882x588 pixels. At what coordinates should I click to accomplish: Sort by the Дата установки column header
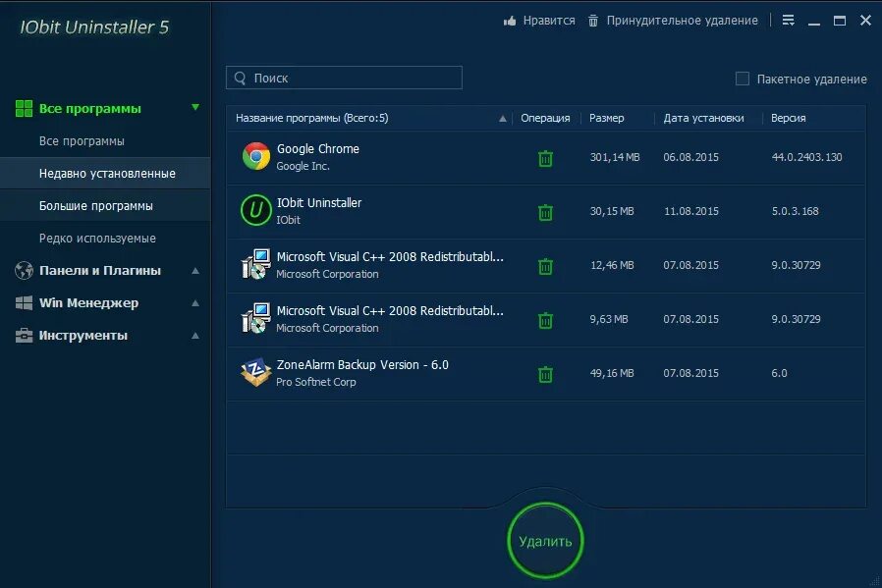[x=703, y=118]
